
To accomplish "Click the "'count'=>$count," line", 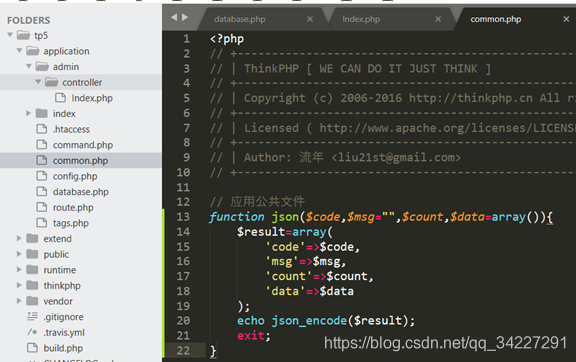I will click(x=319, y=276).
